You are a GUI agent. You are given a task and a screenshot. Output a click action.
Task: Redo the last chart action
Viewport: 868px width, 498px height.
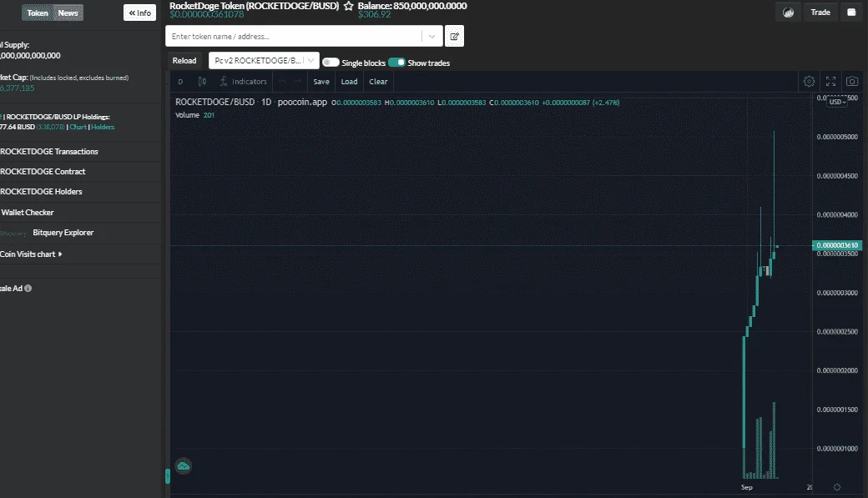click(x=297, y=82)
